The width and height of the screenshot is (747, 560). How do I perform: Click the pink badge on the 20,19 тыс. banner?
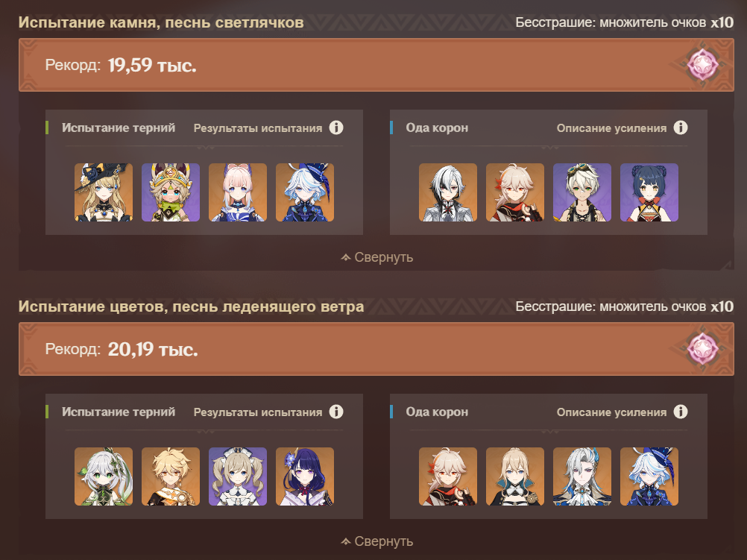(x=703, y=349)
